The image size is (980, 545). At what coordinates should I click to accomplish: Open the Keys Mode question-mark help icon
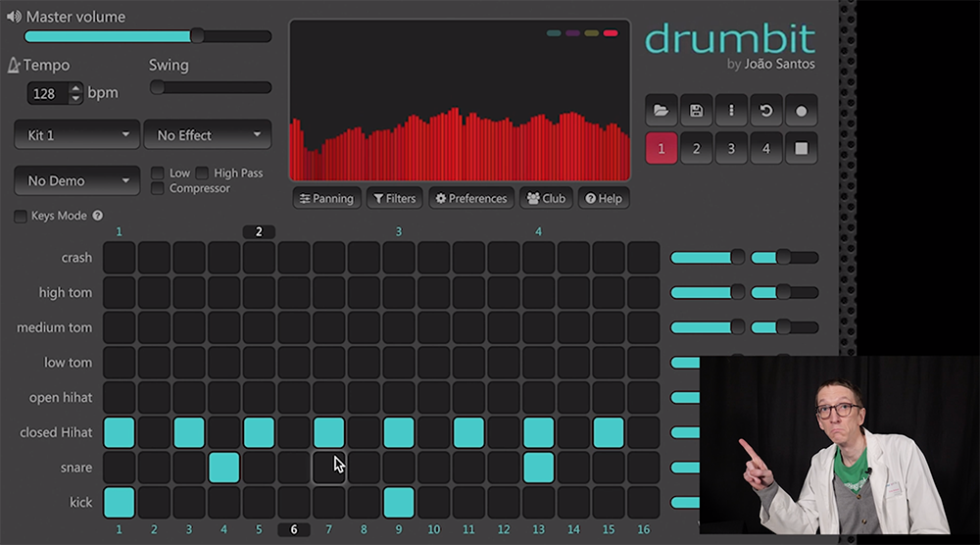[x=97, y=216]
